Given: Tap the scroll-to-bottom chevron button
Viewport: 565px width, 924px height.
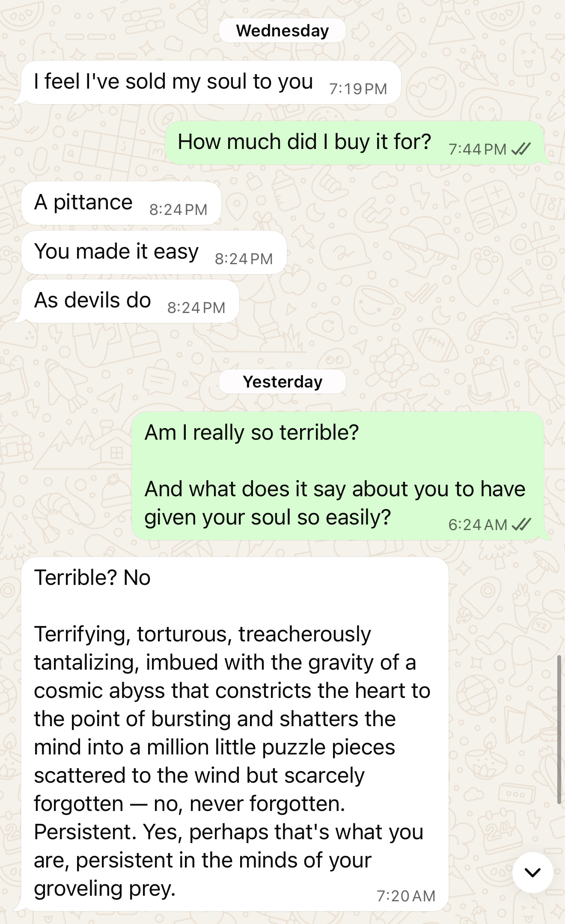Looking at the screenshot, I should [x=532, y=872].
